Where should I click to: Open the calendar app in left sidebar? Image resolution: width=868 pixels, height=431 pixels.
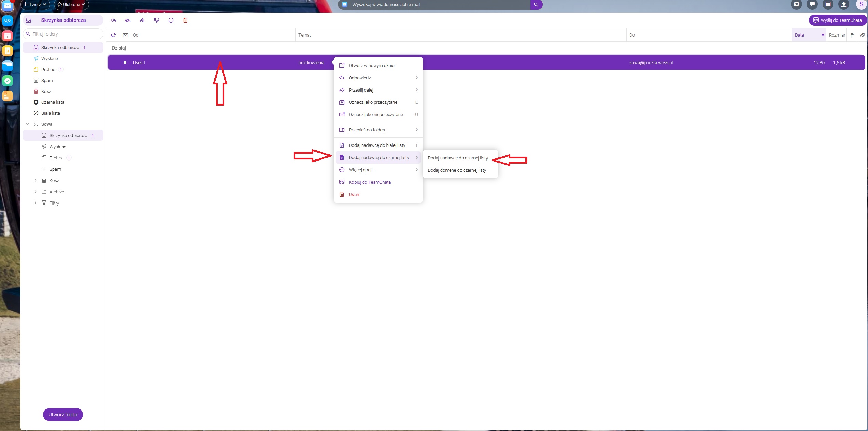(x=7, y=36)
